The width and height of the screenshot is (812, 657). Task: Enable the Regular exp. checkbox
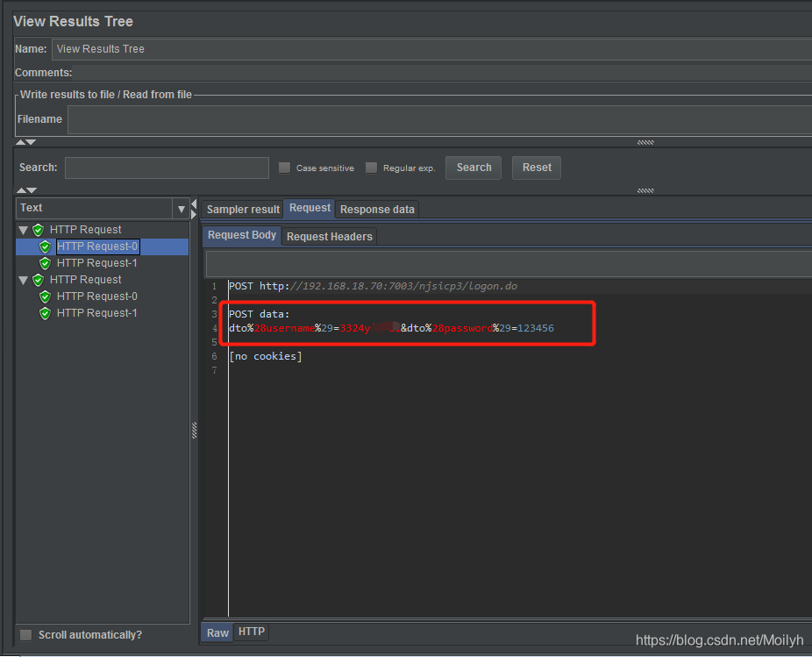click(371, 168)
